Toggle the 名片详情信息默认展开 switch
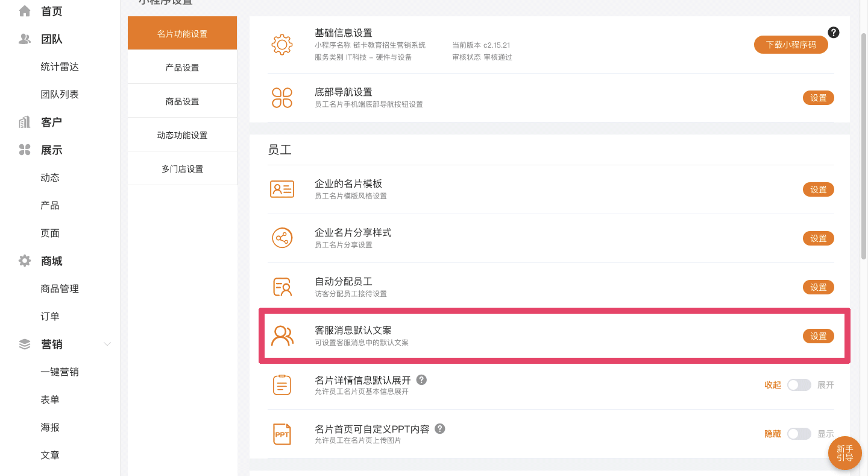 [799, 385]
